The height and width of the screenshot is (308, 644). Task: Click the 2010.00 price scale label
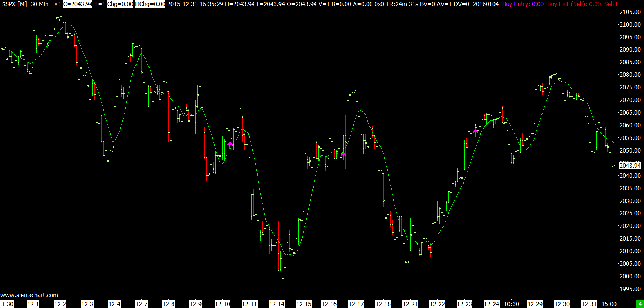(630, 251)
